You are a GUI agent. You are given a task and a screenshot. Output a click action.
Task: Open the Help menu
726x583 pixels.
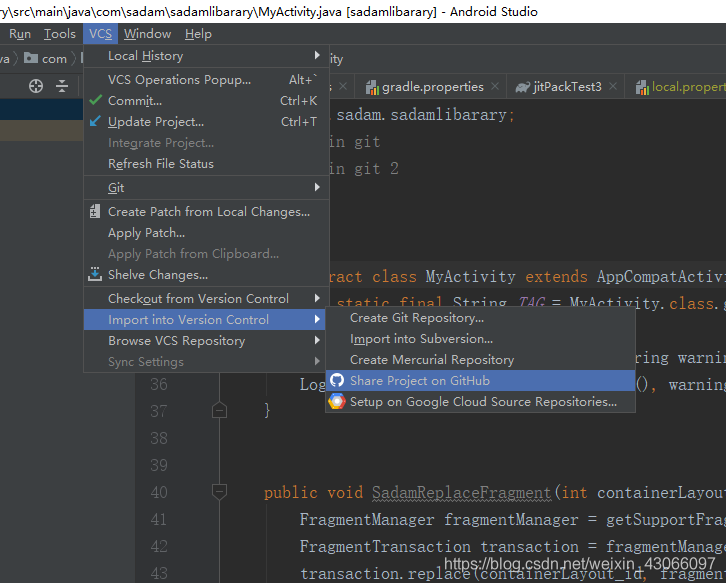pyautogui.click(x=198, y=34)
